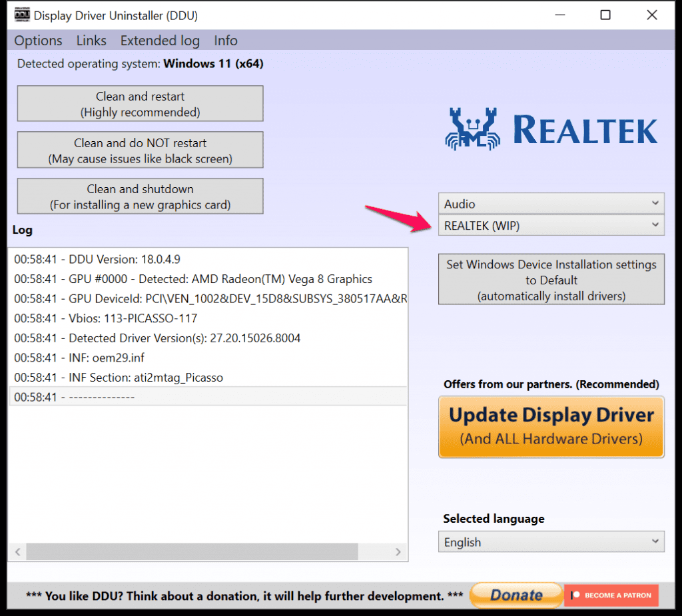Open the Links menu
Viewport: 682px width, 616px height.
coord(91,41)
